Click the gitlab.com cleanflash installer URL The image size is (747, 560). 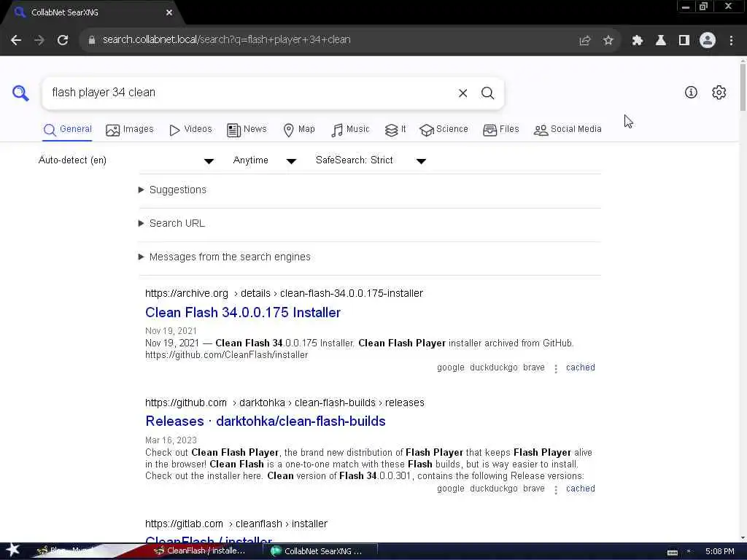[x=236, y=524]
